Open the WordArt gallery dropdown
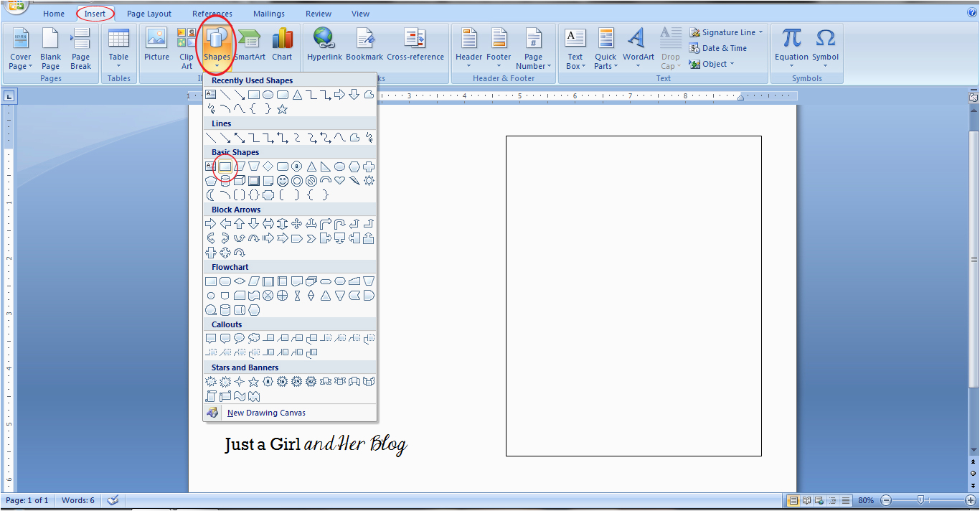 tap(638, 66)
